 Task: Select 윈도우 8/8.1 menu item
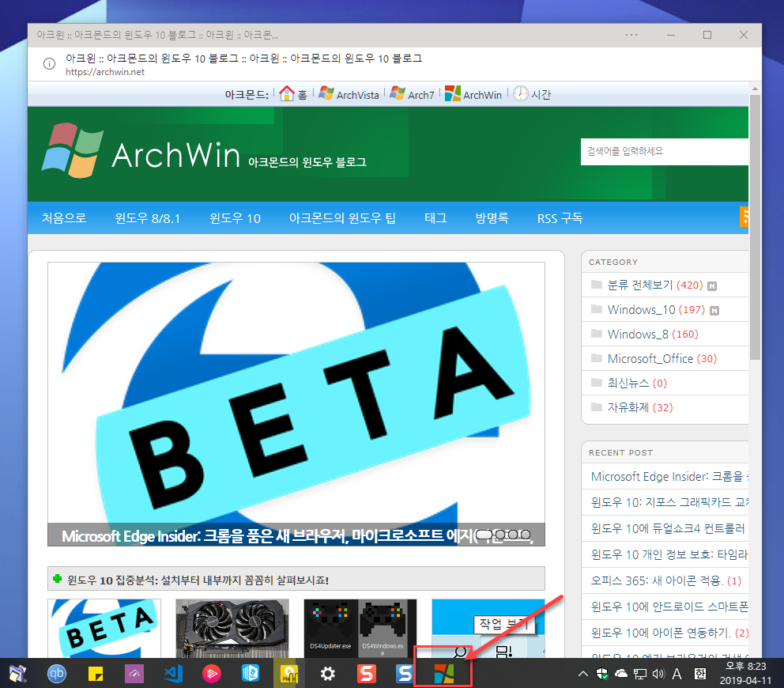pos(148,218)
